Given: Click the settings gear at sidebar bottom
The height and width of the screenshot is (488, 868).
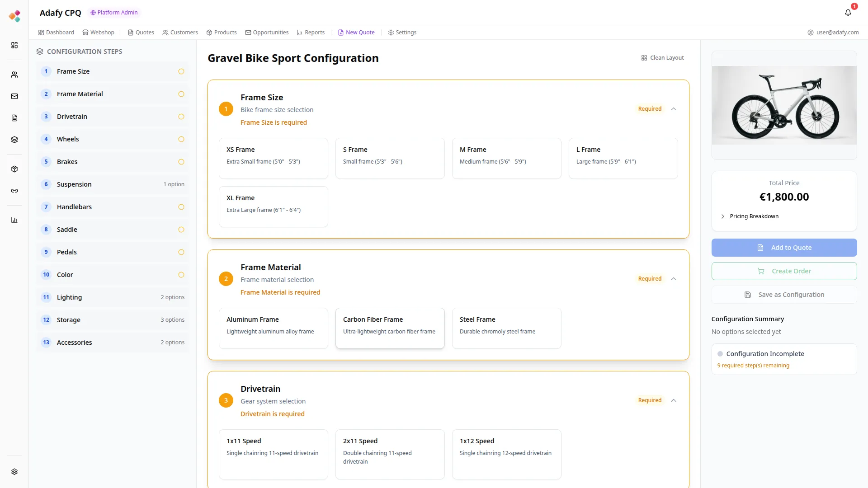Looking at the screenshot, I should [x=14, y=472].
